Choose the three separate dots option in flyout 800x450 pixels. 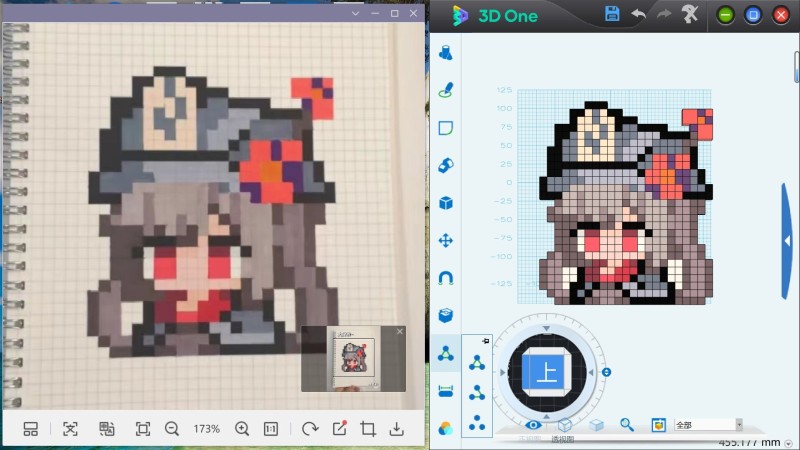(x=477, y=423)
